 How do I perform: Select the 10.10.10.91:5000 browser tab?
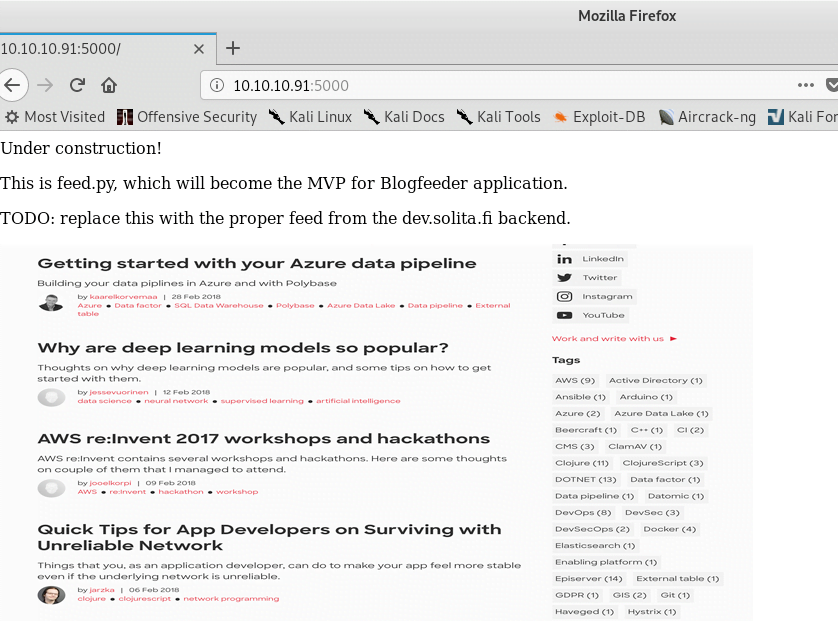[x=100, y=47]
